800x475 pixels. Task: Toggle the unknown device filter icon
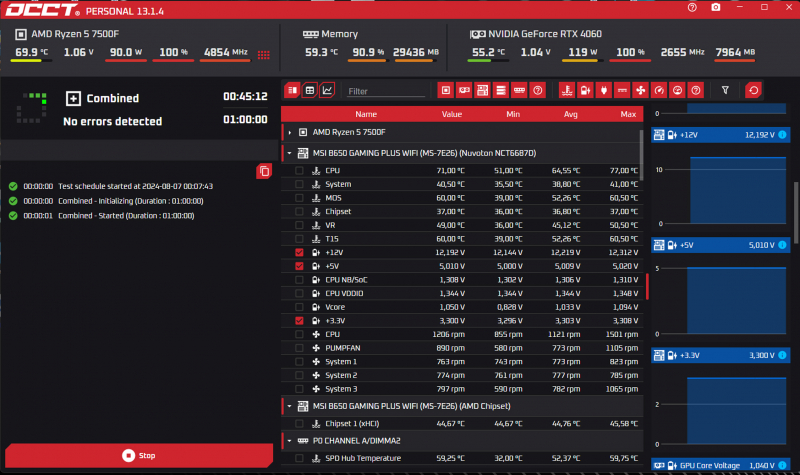coord(538,90)
